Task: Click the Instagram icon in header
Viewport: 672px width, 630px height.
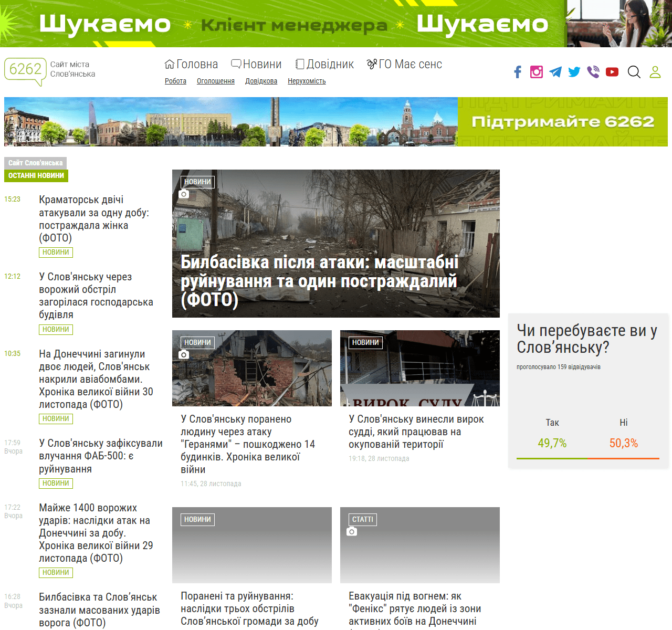Action: click(x=536, y=72)
